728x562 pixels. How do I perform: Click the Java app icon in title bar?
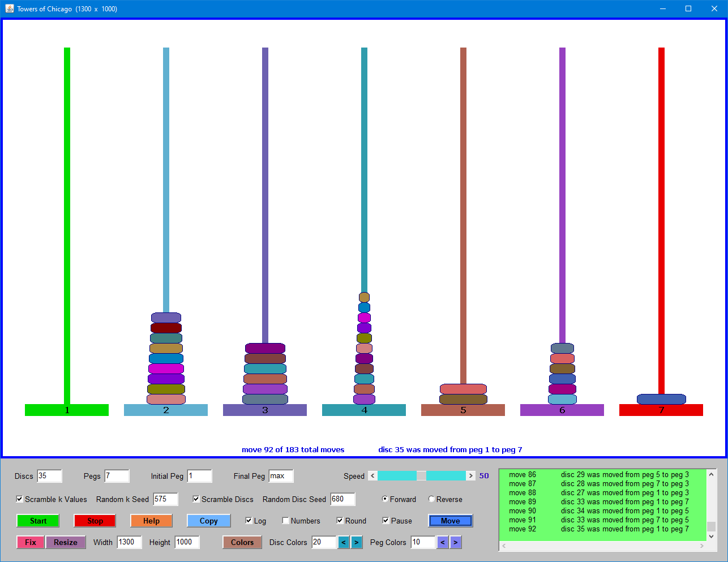point(9,8)
